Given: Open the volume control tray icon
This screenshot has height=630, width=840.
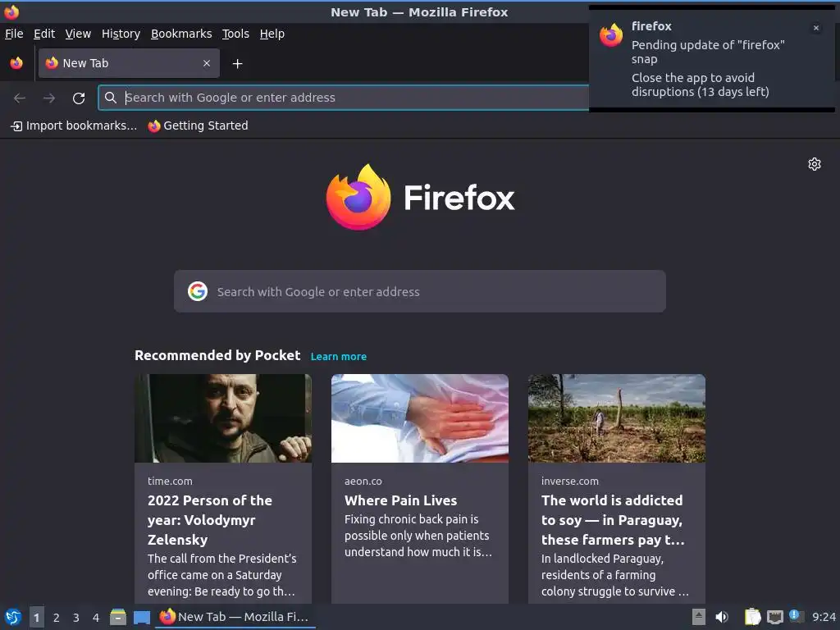Looking at the screenshot, I should click(722, 617).
